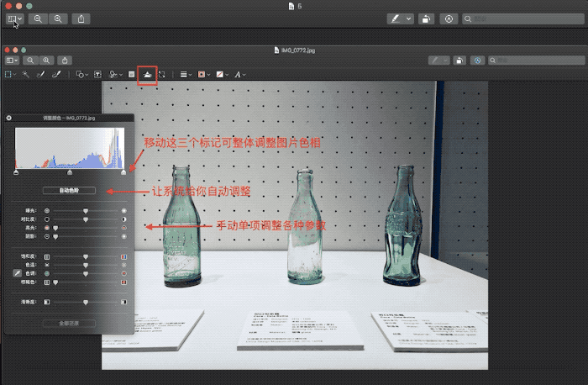
Task: Click the Fill Color icon
Action: coord(220,74)
